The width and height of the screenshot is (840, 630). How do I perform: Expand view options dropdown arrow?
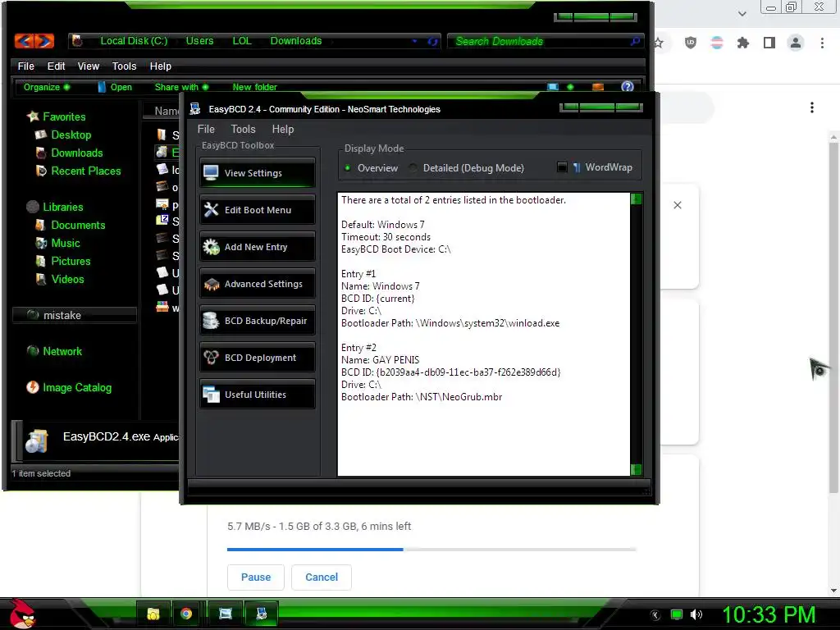(x=571, y=87)
